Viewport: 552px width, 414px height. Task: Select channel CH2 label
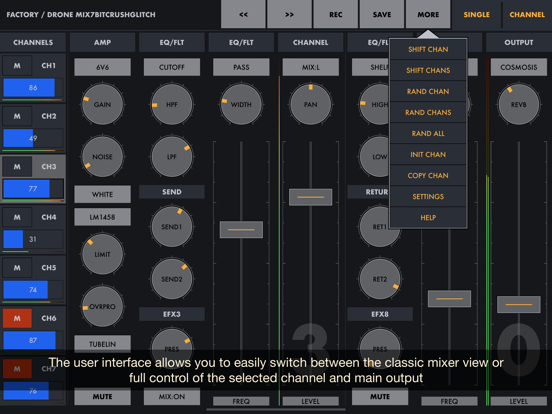(x=49, y=116)
